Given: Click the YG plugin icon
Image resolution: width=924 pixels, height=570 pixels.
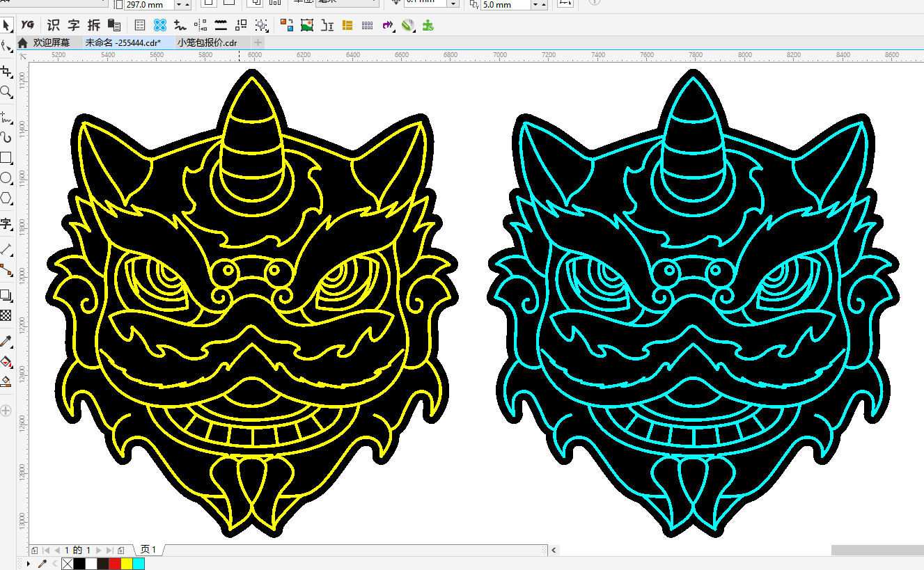Looking at the screenshot, I should [x=28, y=25].
